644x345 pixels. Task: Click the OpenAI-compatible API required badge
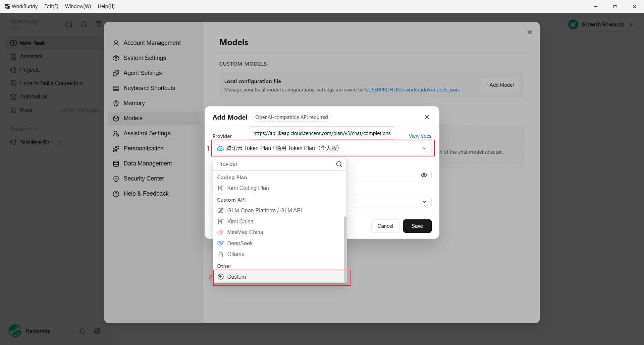(x=291, y=117)
